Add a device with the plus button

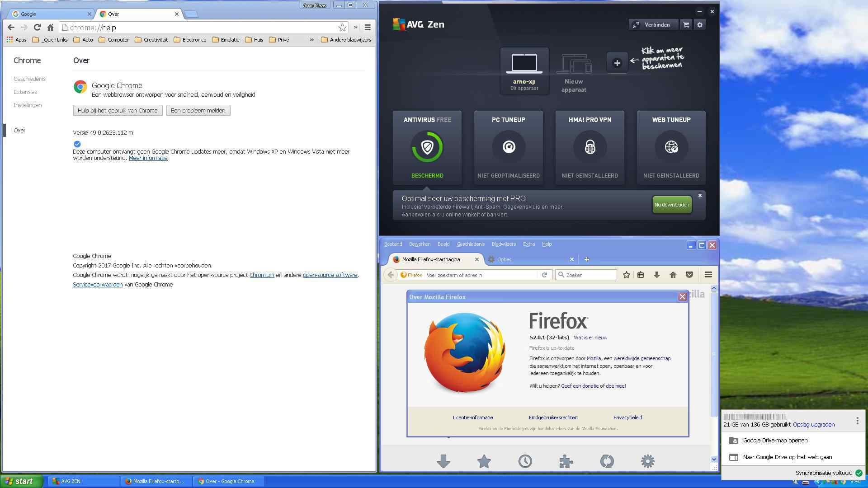click(617, 63)
